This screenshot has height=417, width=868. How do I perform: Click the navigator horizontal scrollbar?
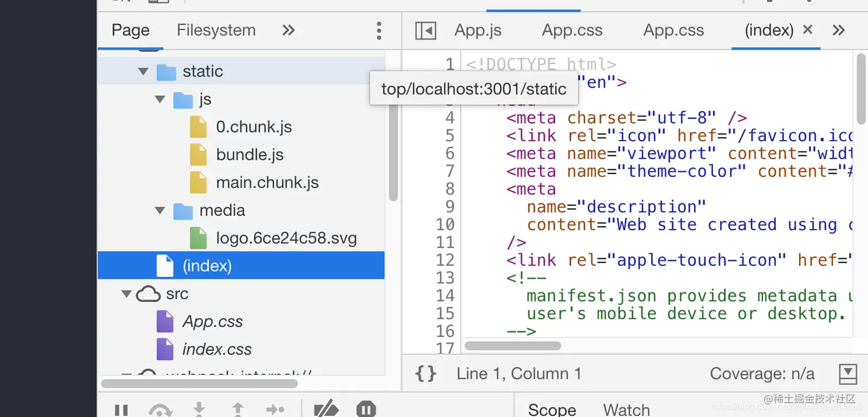click(x=199, y=383)
